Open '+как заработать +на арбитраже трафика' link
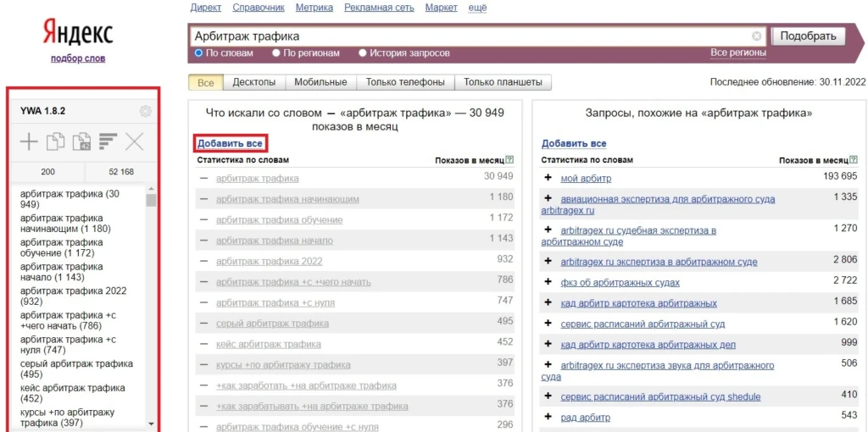The width and height of the screenshot is (868, 432). (x=306, y=385)
